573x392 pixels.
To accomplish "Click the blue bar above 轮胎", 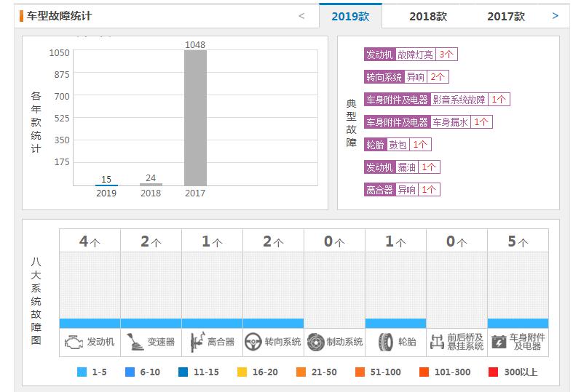I will pos(395,324).
